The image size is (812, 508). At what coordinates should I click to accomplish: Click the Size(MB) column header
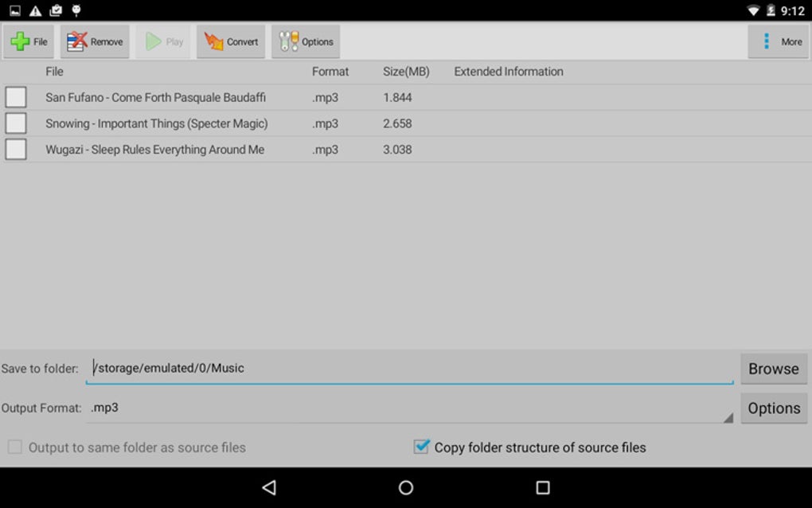406,71
